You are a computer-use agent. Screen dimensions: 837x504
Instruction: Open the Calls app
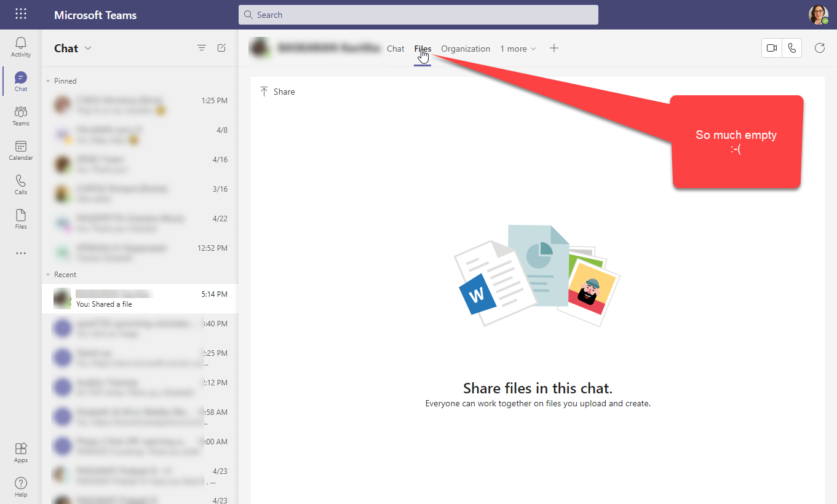pyautogui.click(x=21, y=185)
